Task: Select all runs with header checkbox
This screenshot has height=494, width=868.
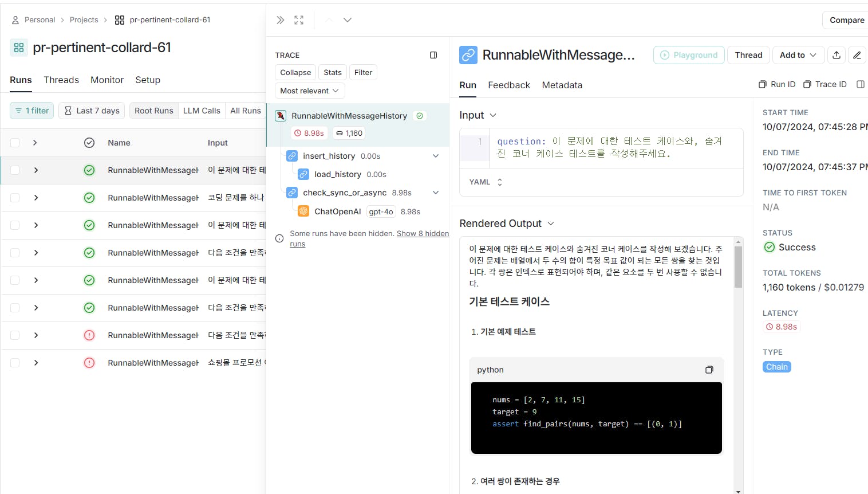Action: click(x=15, y=143)
